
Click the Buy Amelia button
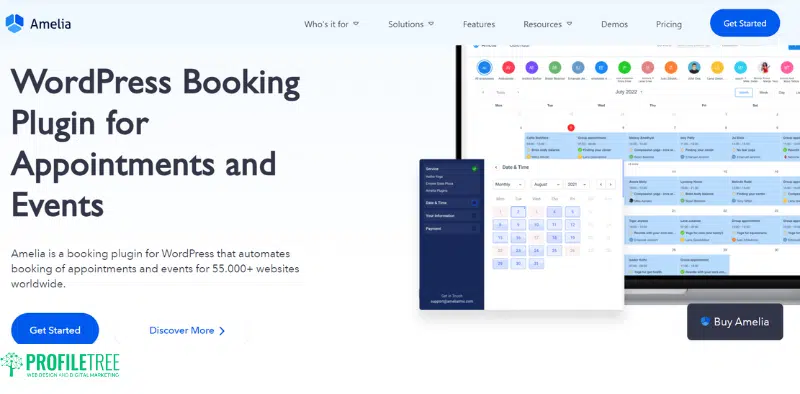[x=735, y=322]
